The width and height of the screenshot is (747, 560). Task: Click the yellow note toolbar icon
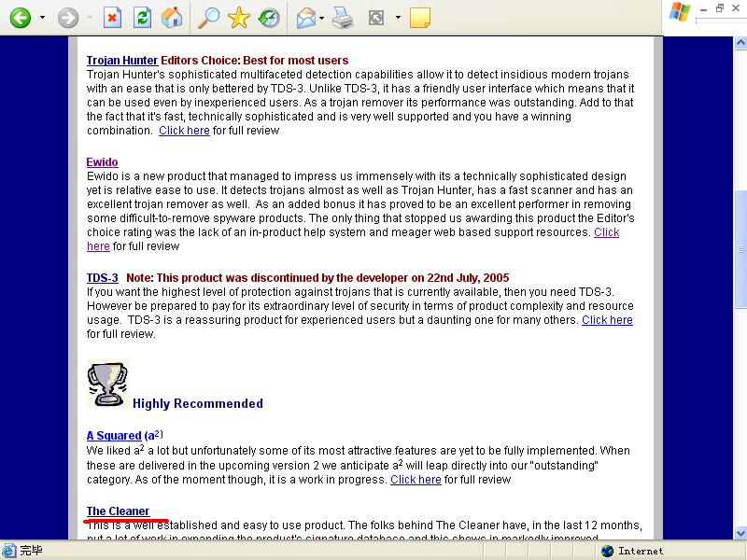pyautogui.click(x=419, y=18)
